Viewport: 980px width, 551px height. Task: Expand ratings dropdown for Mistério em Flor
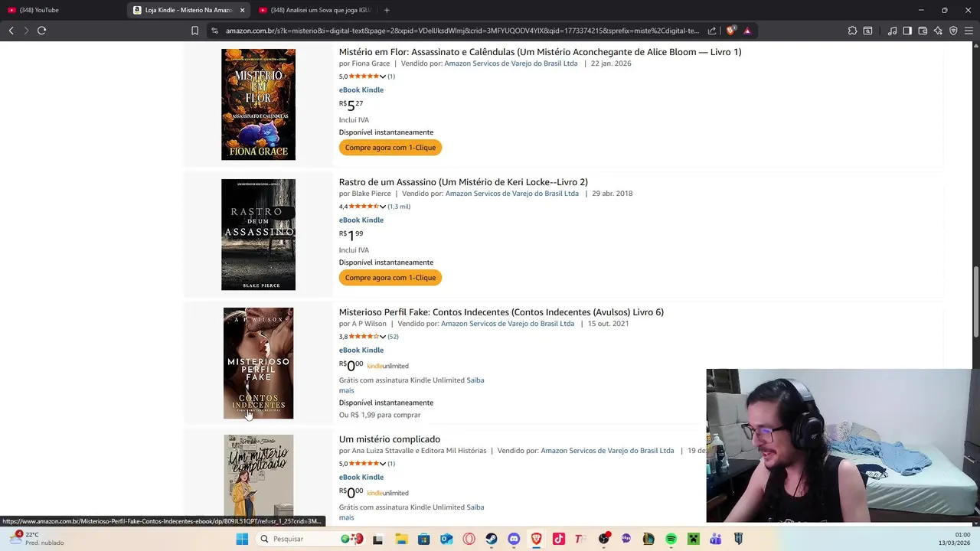click(x=382, y=77)
